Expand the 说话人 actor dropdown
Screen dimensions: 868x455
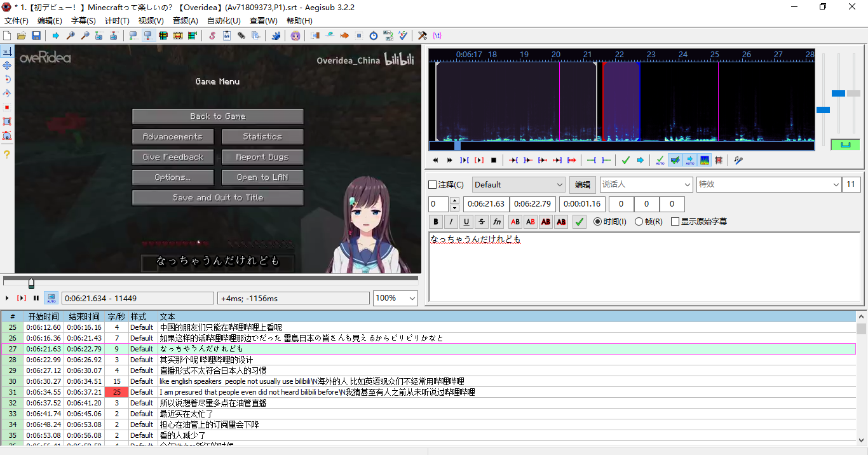pos(687,185)
